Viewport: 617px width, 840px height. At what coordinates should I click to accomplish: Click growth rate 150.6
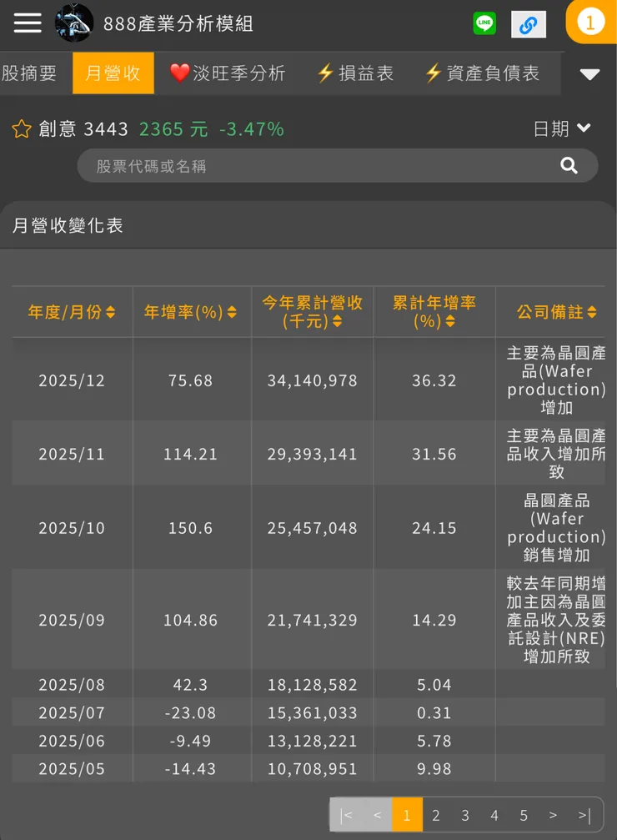190,528
